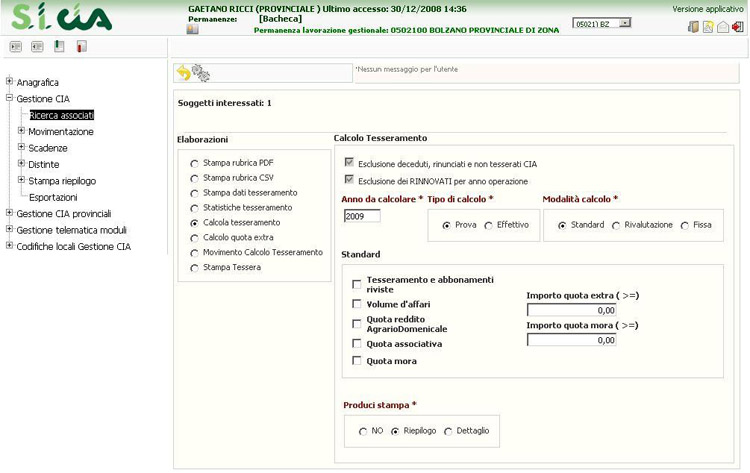Image resolution: width=750 pixels, height=473 pixels.
Task: Open Distinte menu entry
Action: [44, 165]
